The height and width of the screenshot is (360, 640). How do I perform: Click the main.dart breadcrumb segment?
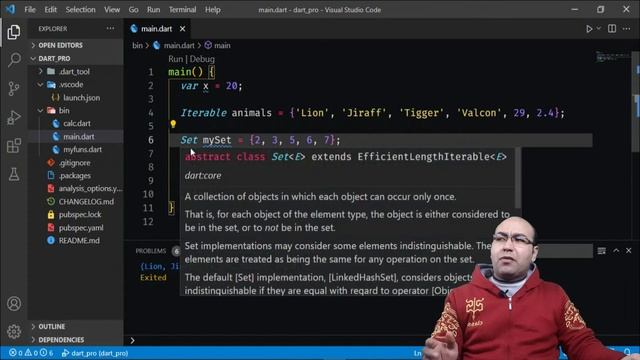point(179,45)
